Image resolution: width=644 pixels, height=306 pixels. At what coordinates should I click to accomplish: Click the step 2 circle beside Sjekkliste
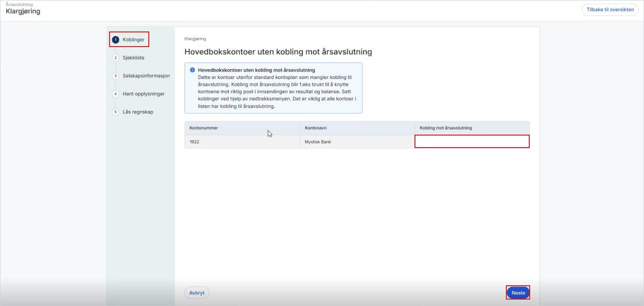[115, 57]
